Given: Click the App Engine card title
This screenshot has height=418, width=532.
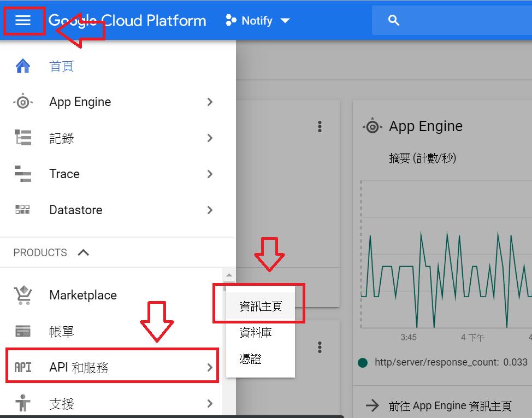Looking at the screenshot, I should coord(426,126).
